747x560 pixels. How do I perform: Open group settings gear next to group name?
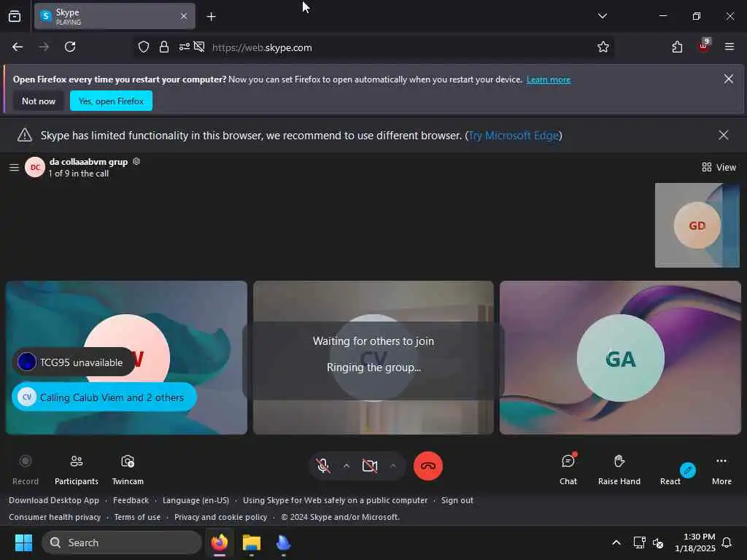pyautogui.click(x=136, y=161)
